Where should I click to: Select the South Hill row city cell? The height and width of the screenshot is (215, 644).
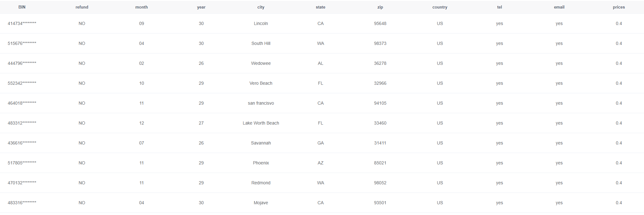[261, 43]
